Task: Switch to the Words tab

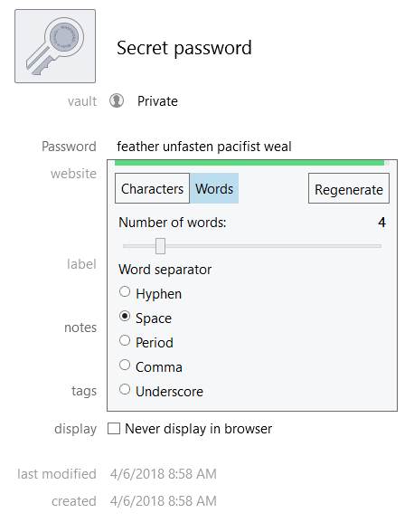Action: (214, 188)
